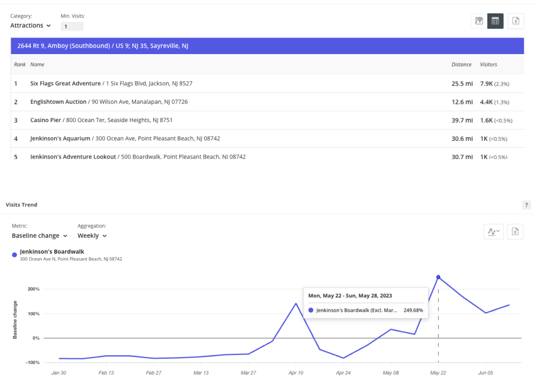Select the 4.4K visitors value
This screenshot has height=392, width=535.
486,102
